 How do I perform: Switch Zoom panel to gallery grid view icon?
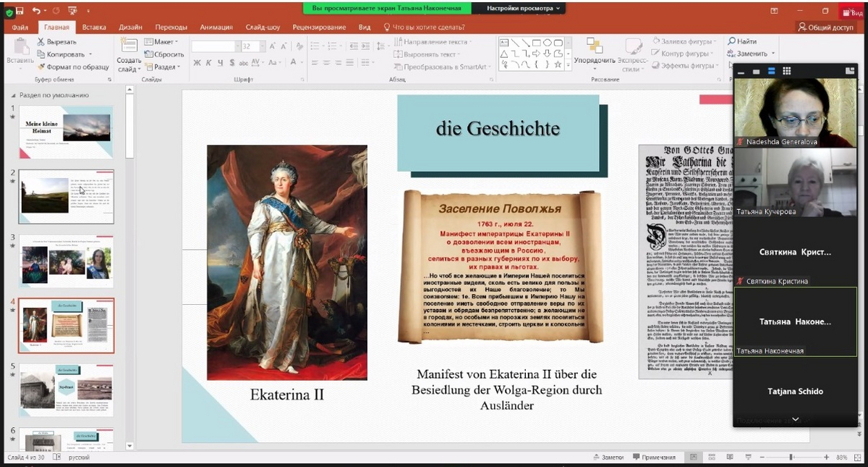tap(786, 71)
